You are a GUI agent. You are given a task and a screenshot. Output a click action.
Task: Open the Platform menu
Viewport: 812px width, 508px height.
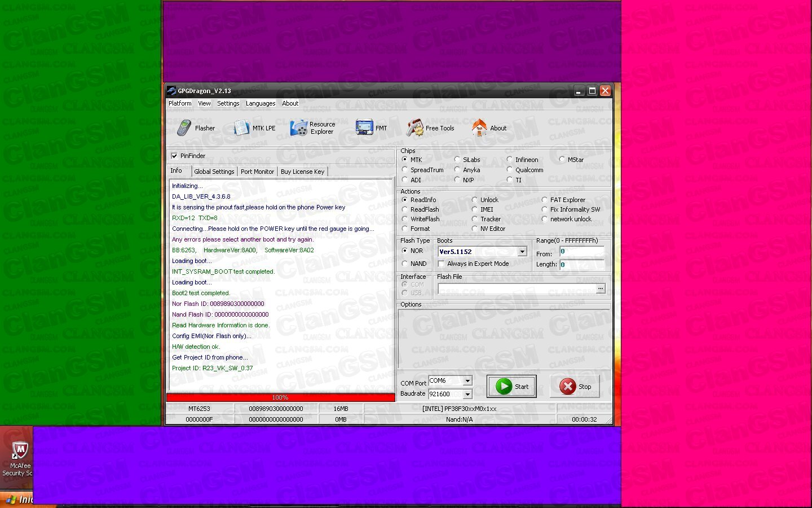180,103
